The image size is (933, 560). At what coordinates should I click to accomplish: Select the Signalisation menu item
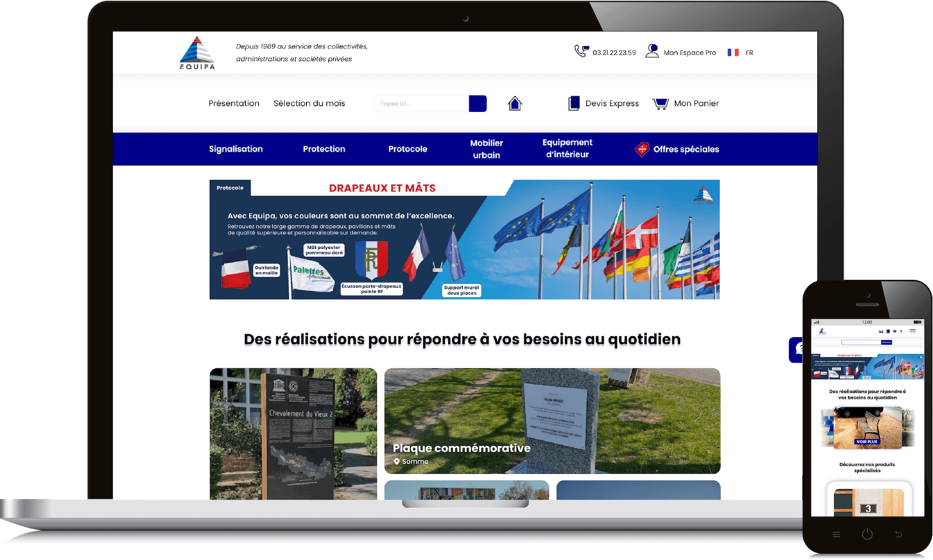(x=236, y=149)
